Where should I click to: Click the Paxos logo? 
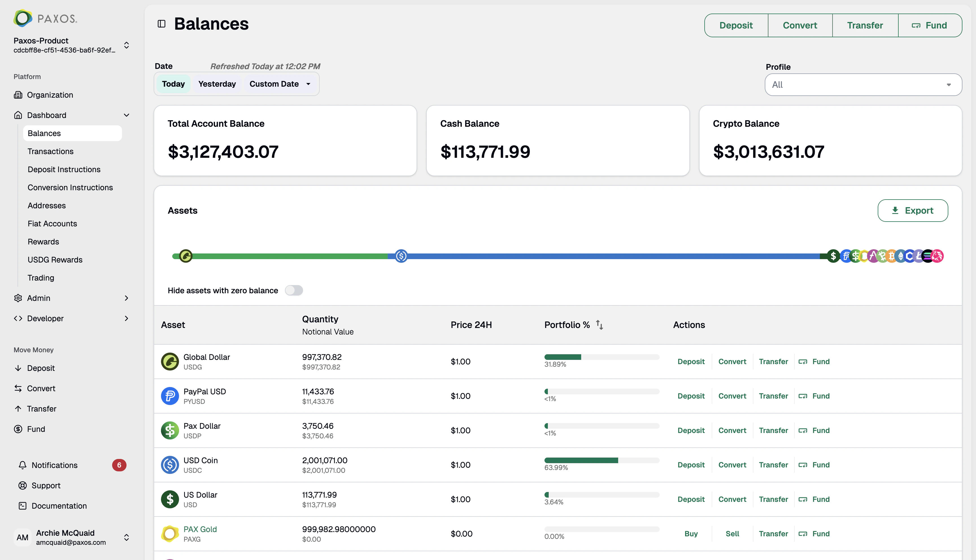click(45, 18)
